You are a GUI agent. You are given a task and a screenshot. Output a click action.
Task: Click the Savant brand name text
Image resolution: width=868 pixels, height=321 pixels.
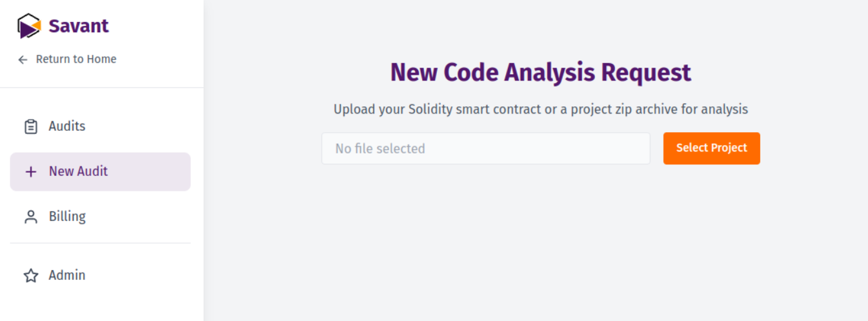[79, 26]
